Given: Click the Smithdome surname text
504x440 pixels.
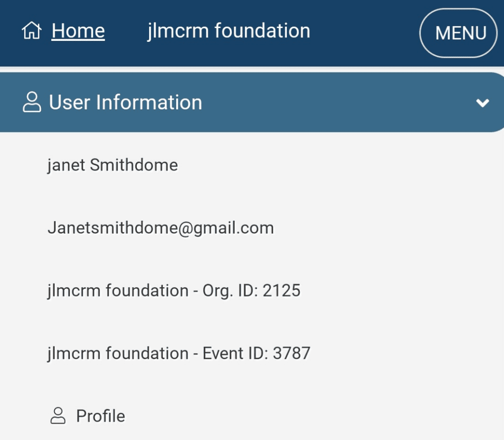Looking at the screenshot, I should (x=134, y=165).
